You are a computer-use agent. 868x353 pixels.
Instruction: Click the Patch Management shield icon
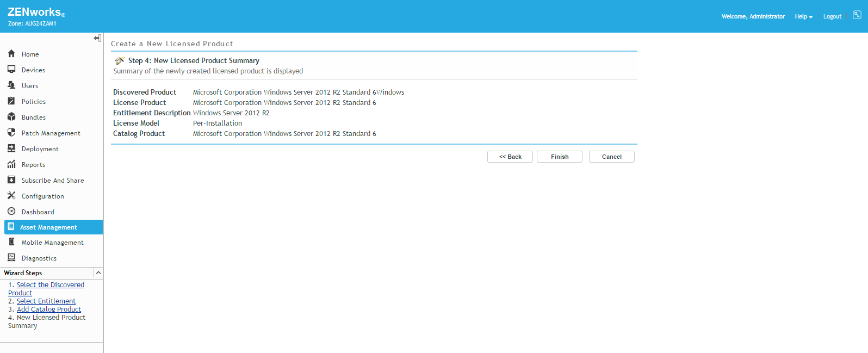11,133
